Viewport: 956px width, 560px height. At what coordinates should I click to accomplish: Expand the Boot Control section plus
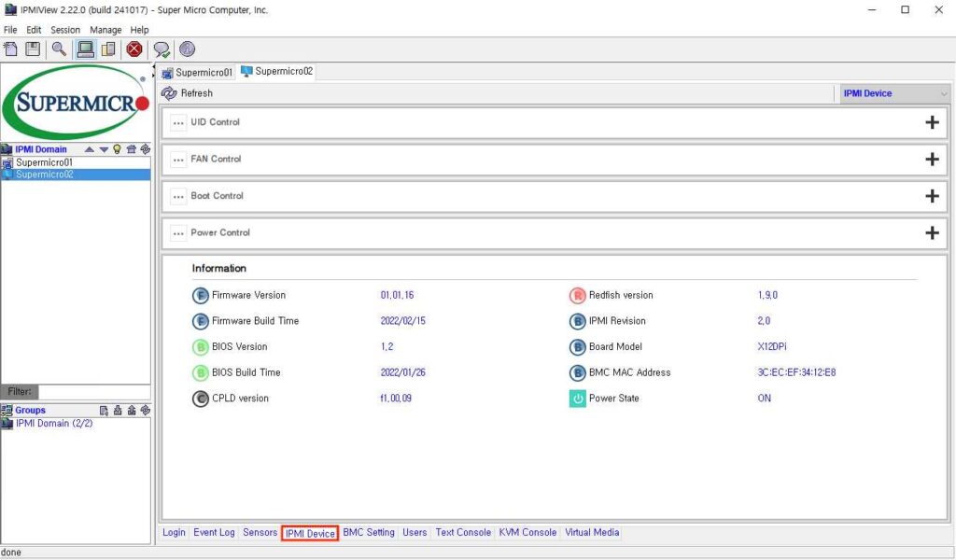pyautogui.click(x=932, y=196)
